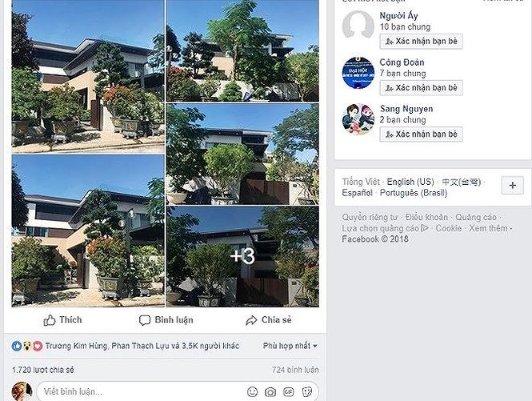View the 1.720 lượt chia sẻ shares

(x=43, y=370)
